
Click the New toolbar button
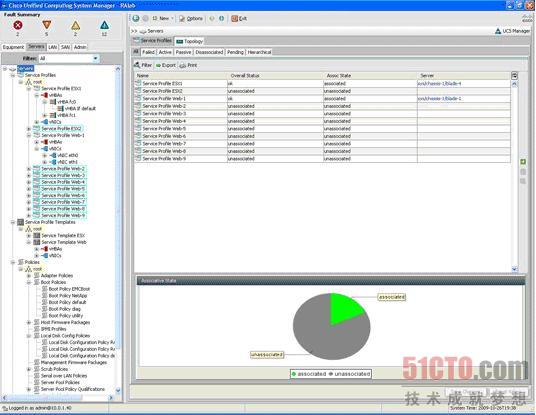(163, 18)
